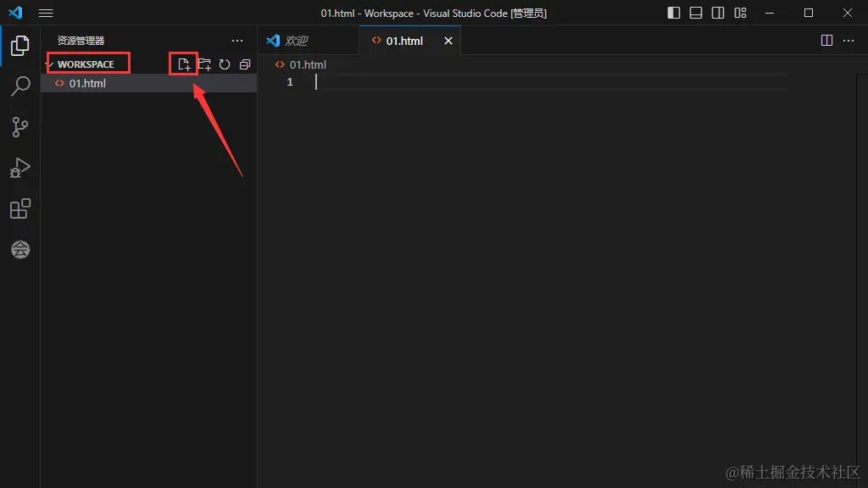Image resolution: width=868 pixels, height=488 pixels.
Task: Toggle primary side bar visibility
Action: click(674, 13)
